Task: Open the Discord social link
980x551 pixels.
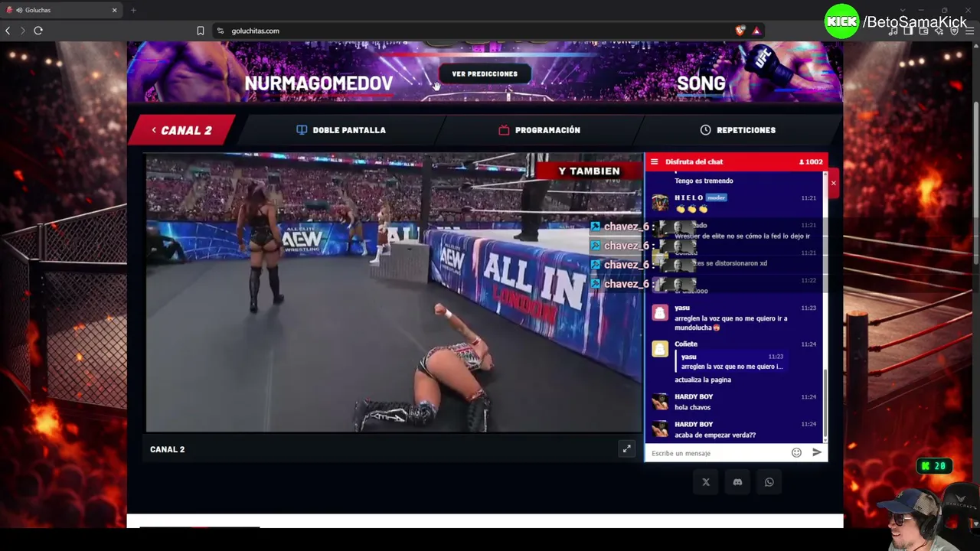Action: pos(737,482)
